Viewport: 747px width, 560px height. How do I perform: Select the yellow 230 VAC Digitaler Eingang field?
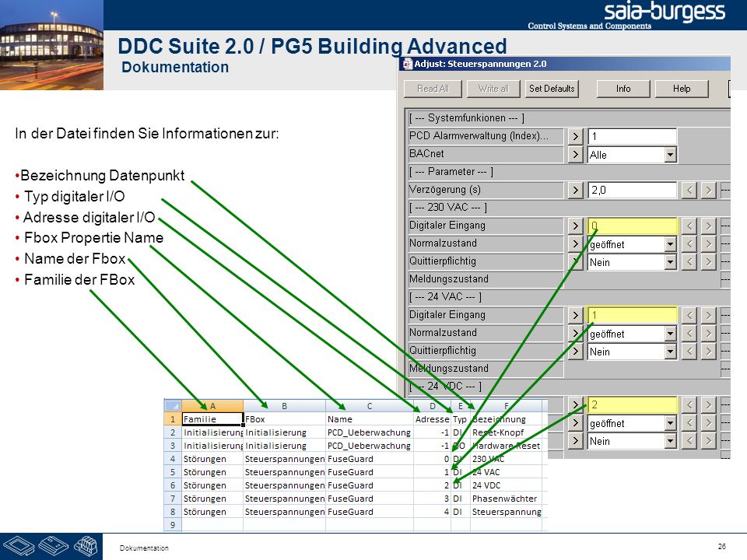tap(632, 226)
